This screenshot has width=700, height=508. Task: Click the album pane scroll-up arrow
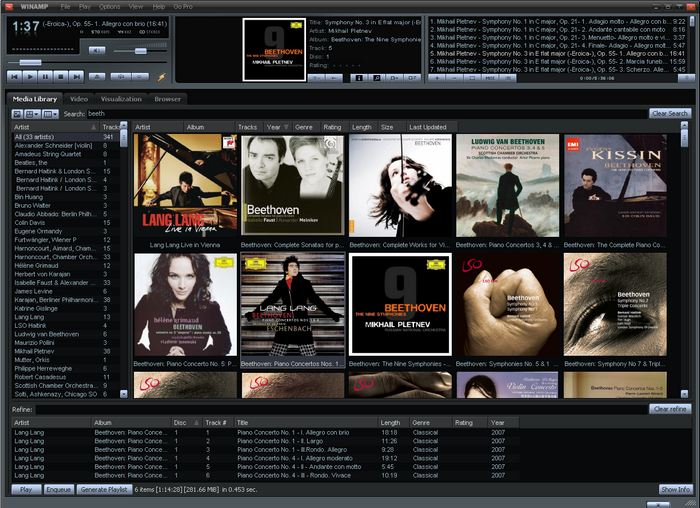click(x=684, y=125)
